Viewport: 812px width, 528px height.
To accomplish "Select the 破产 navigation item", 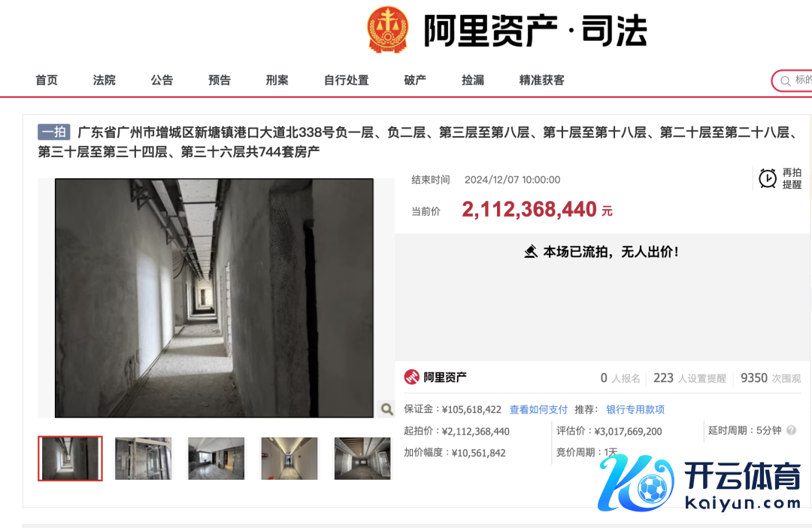I will [x=415, y=80].
